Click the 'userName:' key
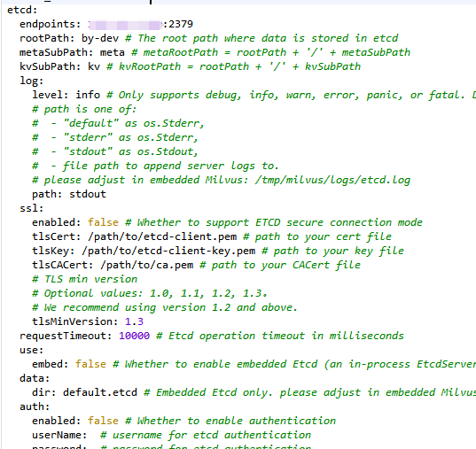 [x=59, y=435]
